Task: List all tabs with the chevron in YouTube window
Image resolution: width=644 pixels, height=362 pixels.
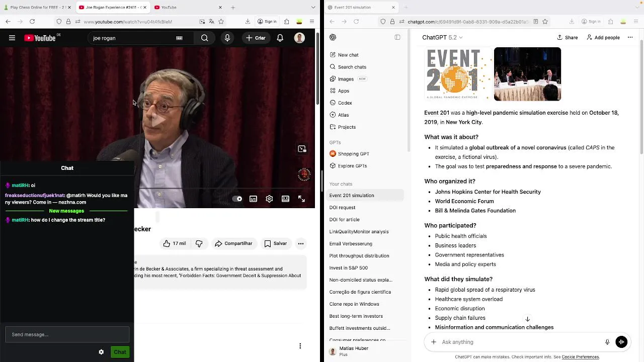Action: (312, 8)
